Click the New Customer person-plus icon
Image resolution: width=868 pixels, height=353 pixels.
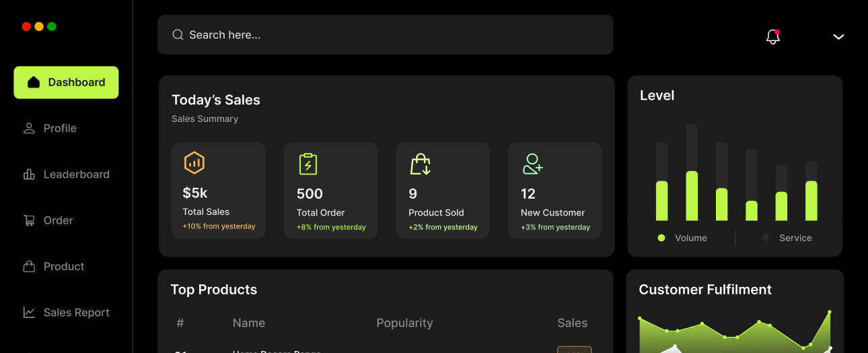click(532, 164)
